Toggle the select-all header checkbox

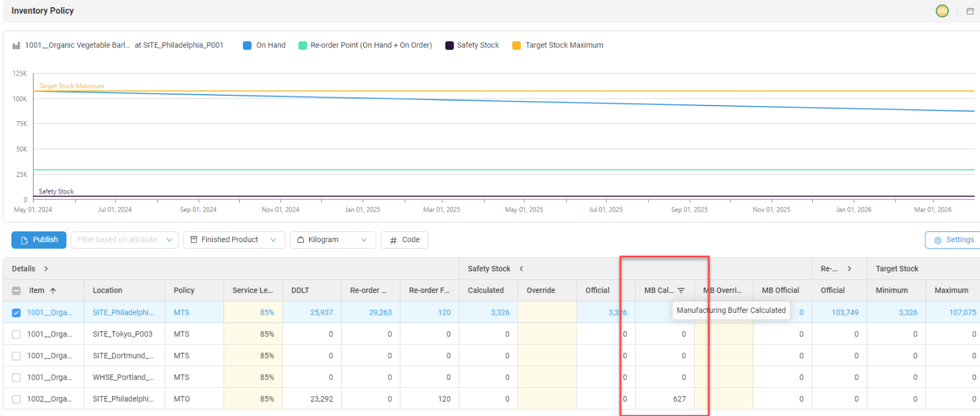pyautogui.click(x=16, y=290)
